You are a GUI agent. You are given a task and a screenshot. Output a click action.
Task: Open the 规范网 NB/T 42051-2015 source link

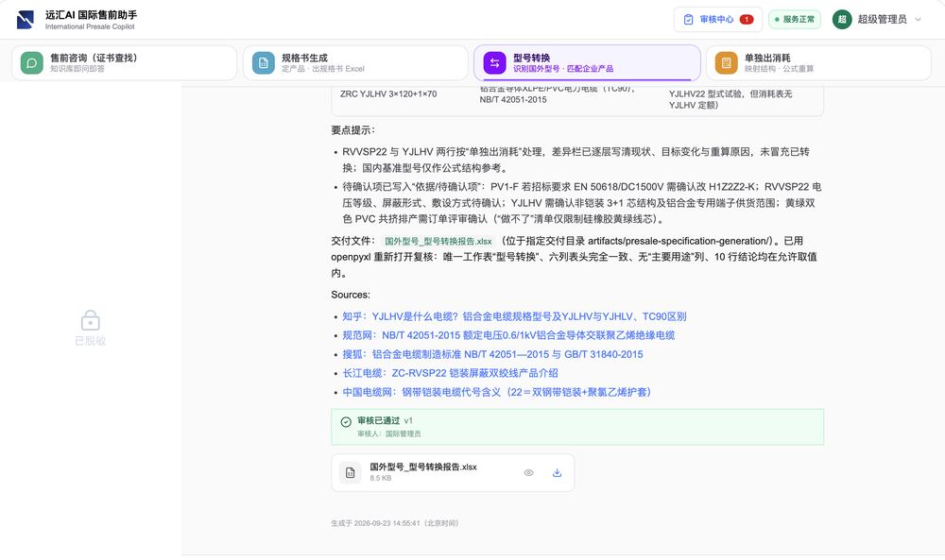[x=508, y=335]
